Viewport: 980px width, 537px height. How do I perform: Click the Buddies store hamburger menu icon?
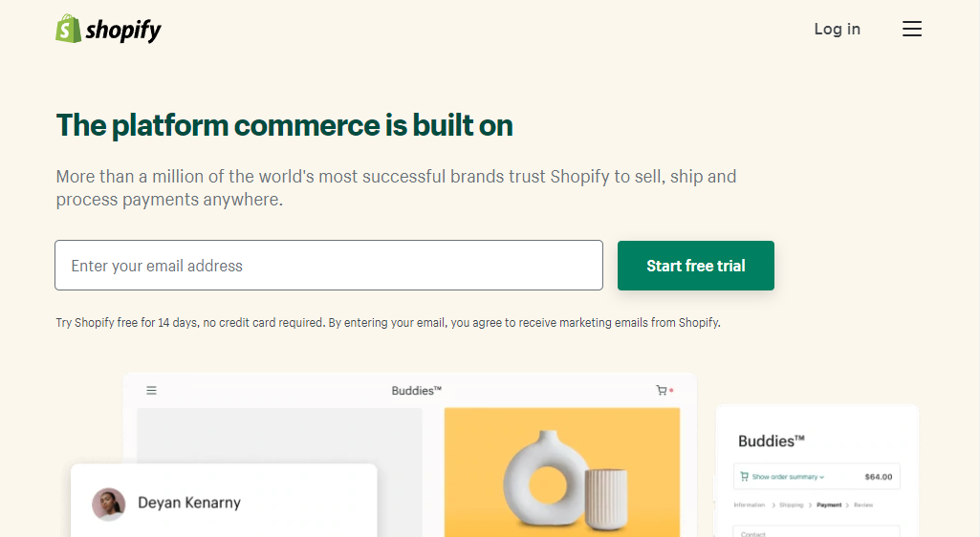coord(151,390)
